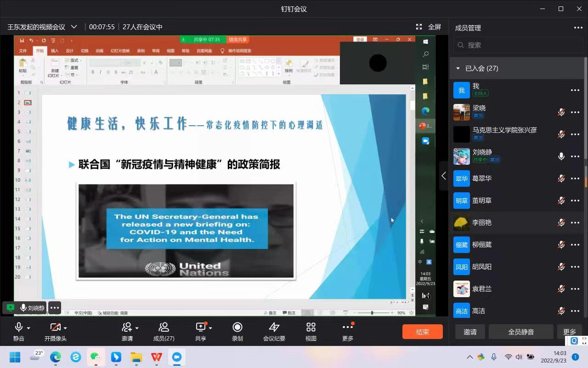Image resolution: width=588 pixels, height=368 pixels.
Task: Open DingTalk blue icon on taskbar
Action: tap(116, 357)
